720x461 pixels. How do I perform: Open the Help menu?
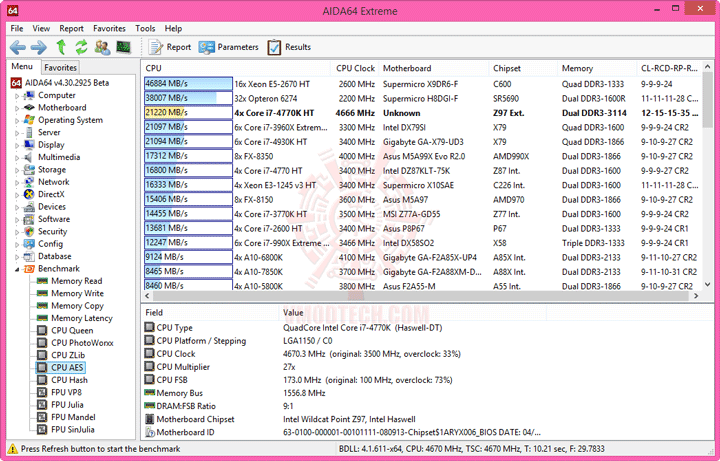pyautogui.click(x=173, y=28)
